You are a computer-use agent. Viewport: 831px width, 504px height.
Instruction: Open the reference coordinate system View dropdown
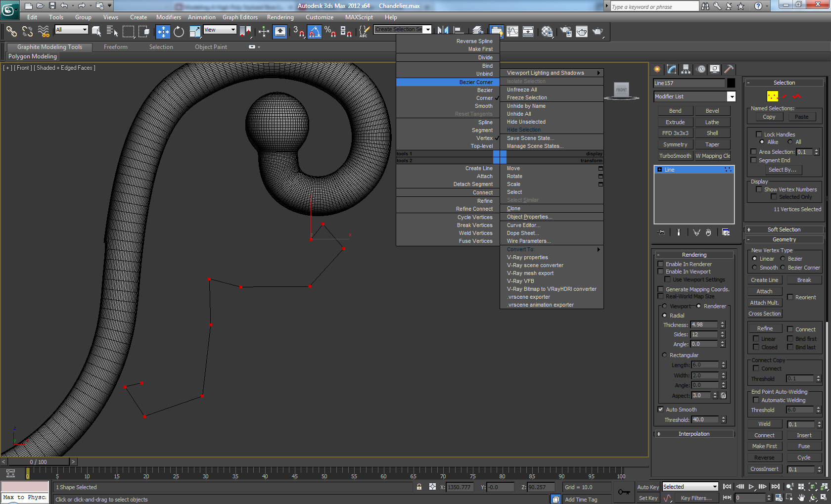(219, 29)
